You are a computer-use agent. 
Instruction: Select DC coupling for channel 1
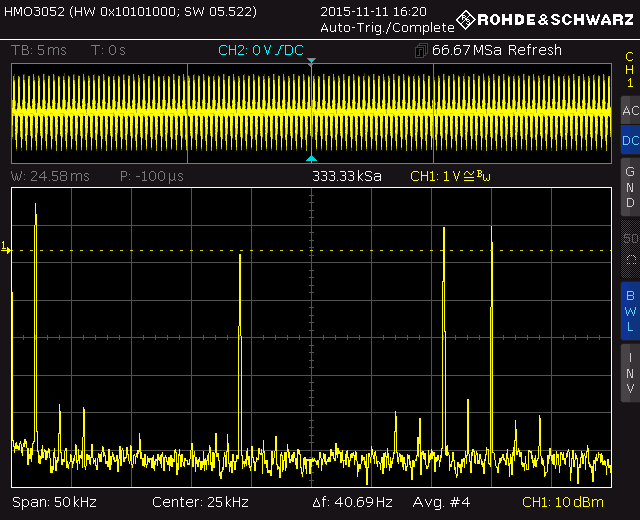pyautogui.click(x=629, y=141)
